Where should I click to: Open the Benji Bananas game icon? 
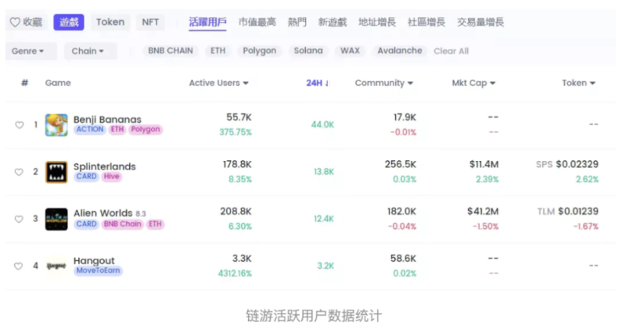click(x=56, y=125)
